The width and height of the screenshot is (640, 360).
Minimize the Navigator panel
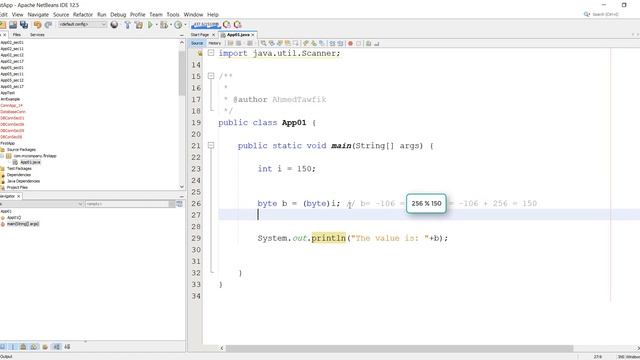point(182,197)
